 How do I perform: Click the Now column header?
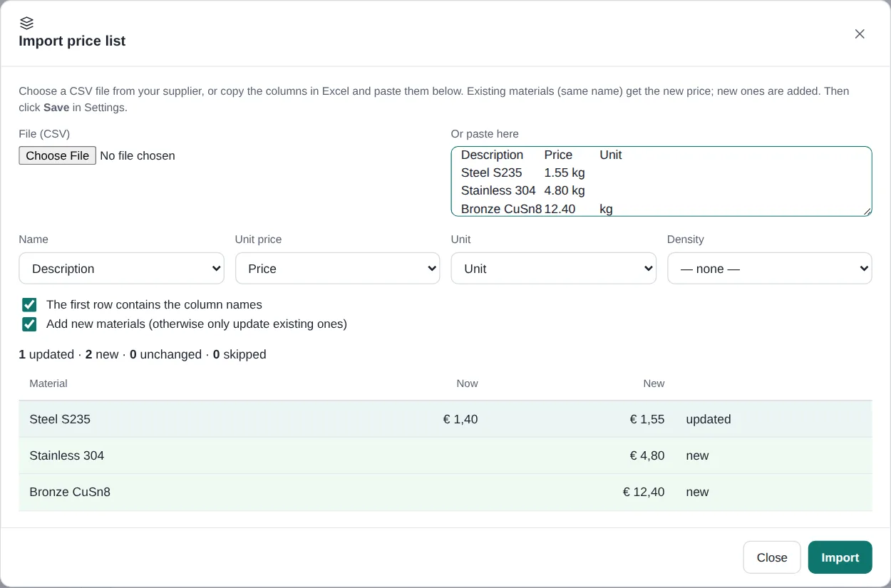pos(468,383)
